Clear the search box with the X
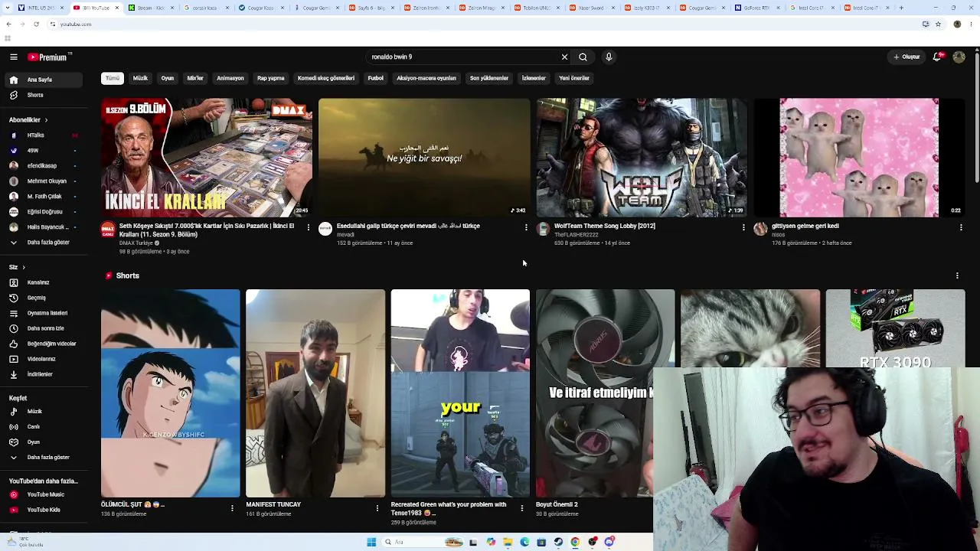 point(564,57)
